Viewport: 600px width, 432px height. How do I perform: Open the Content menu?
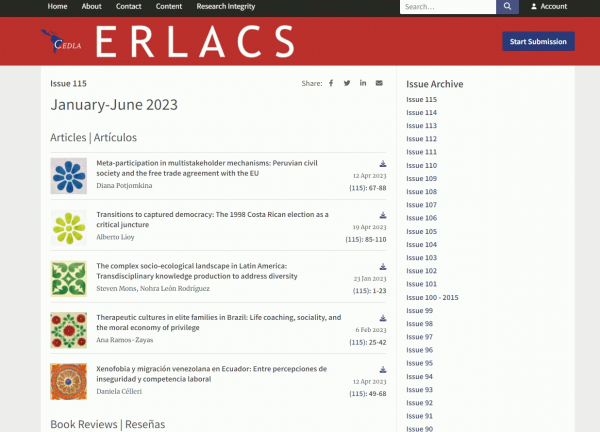click(169, 7)
